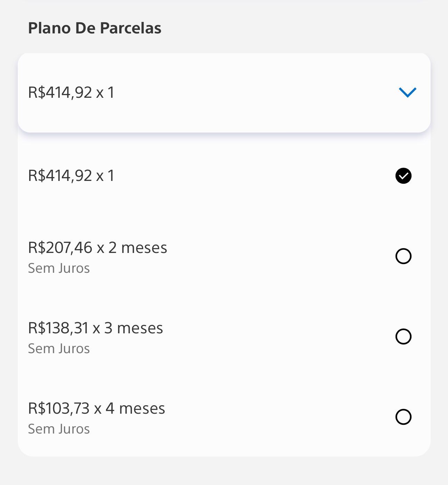This screenshot has height=485, width=448.
Task: Click the dropdown field showing R$414,92 x 1
Action: [x=209, y=93]
